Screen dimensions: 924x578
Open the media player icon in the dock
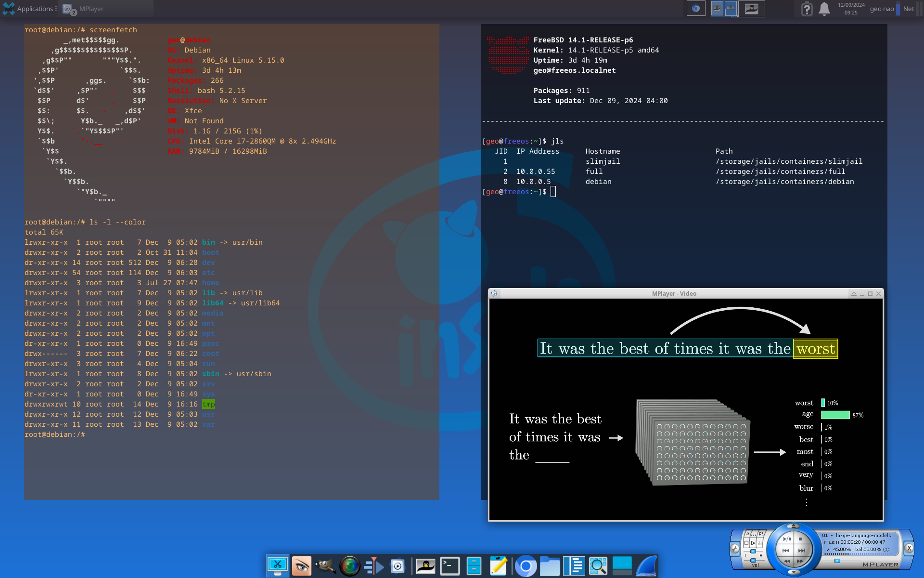pyautogui.click(x=398, y=566)
